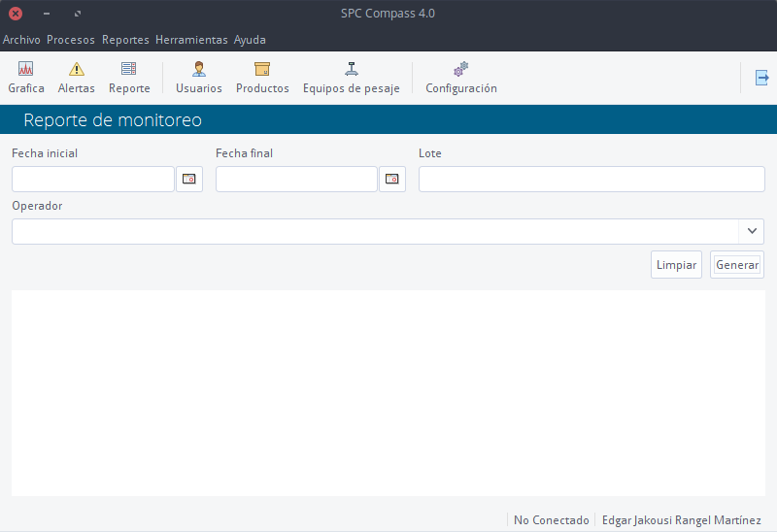Open the Reportes menu

125,40
